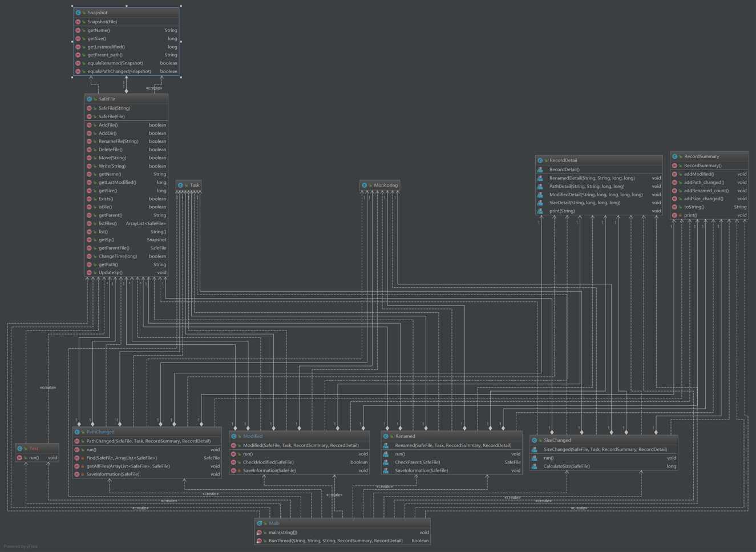Click the class icon of Task node
756x552 pixels.
coord(180,185)
